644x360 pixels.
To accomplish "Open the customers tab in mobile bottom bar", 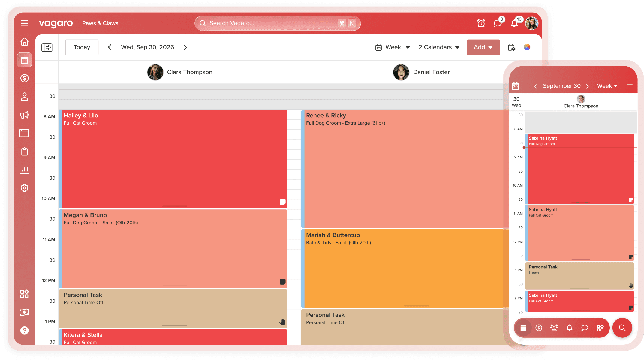I will click(x=554, y=328).
